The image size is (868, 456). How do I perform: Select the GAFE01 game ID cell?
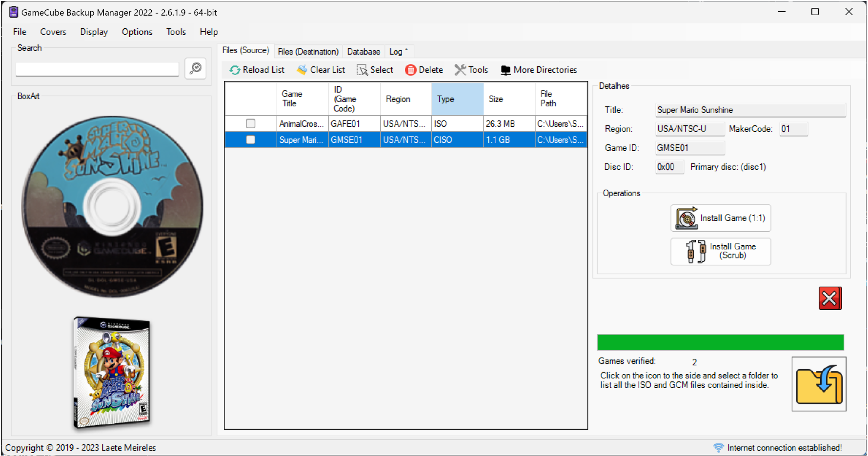(354, 124)
